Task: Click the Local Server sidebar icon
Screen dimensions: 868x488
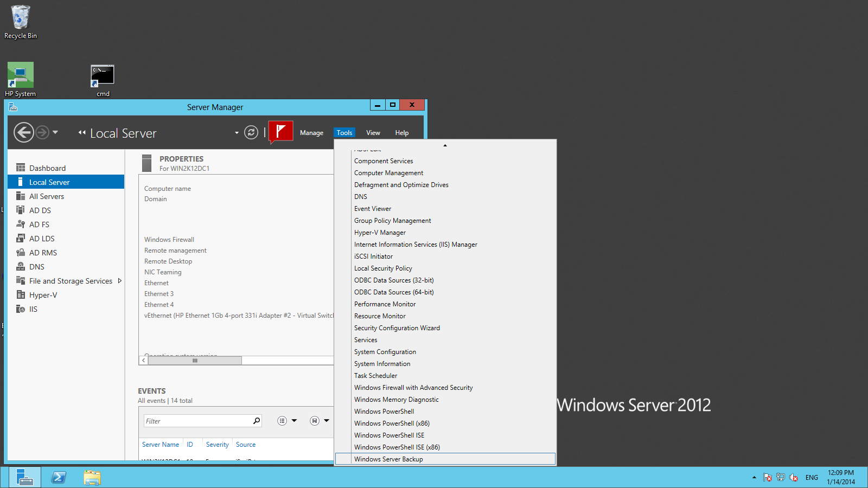Action: click(21, 182)
